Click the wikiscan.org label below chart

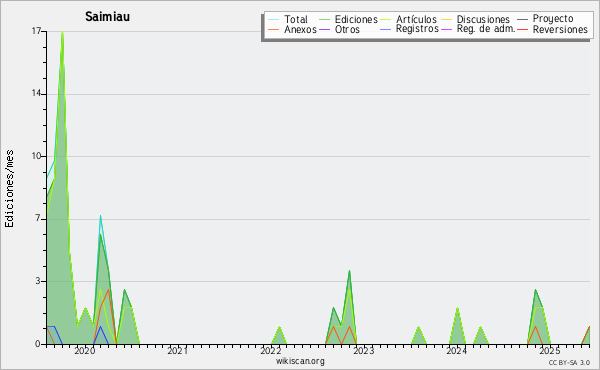pyautogui.click(x=300, y=361)
